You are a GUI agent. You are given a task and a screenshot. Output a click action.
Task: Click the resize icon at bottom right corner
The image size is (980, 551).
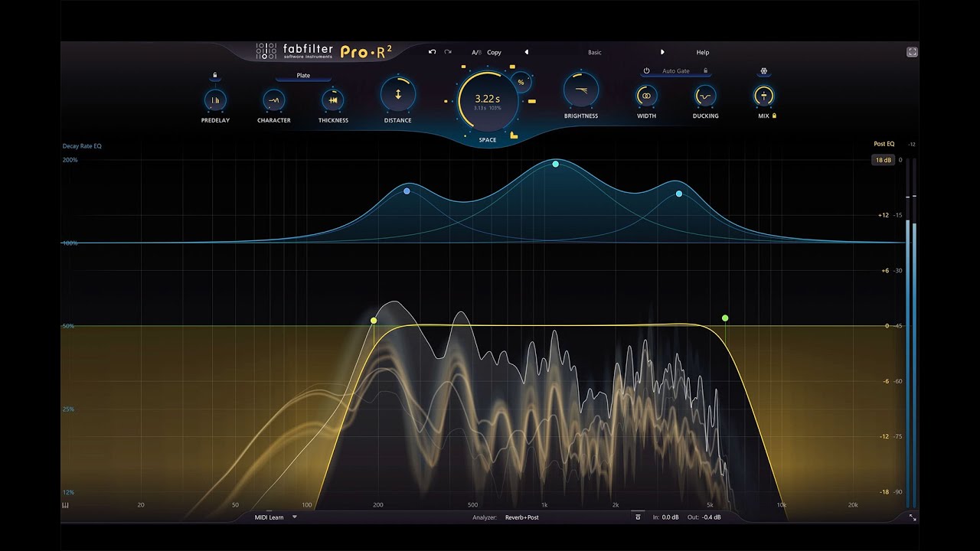pos(912,518)
